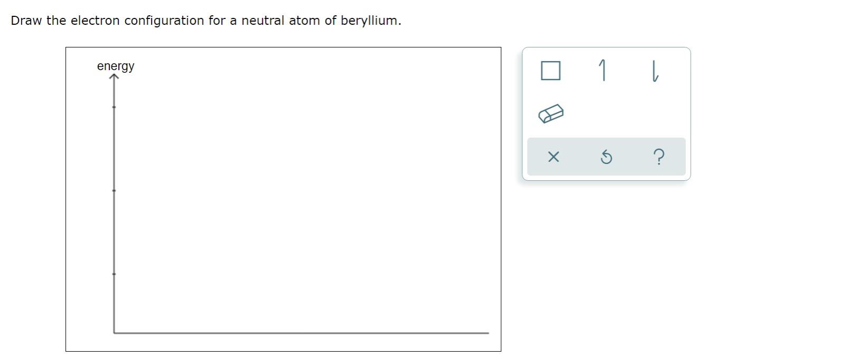Select the spin-up electron arrow tool

click(602, 71)
